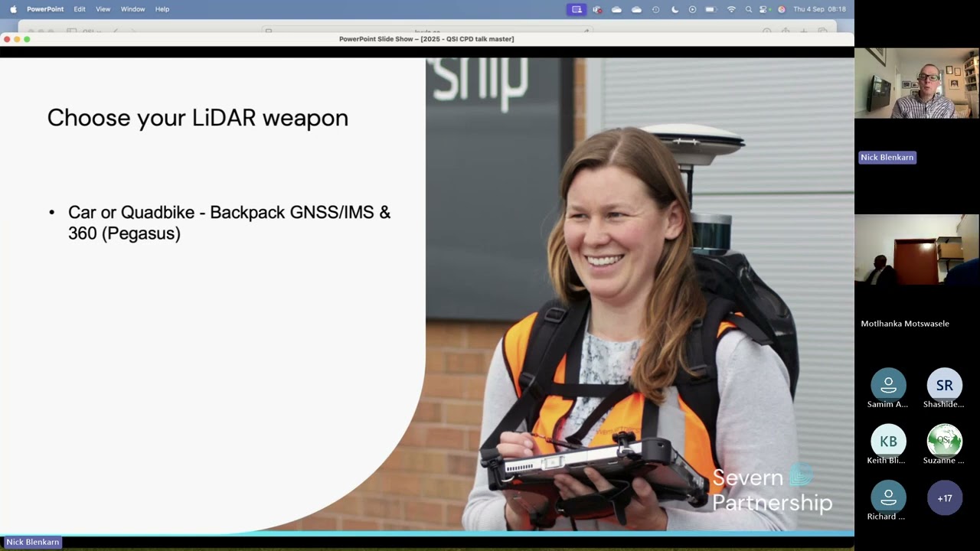
Task: Open the PowerPoint app menu
Action: 45,9
